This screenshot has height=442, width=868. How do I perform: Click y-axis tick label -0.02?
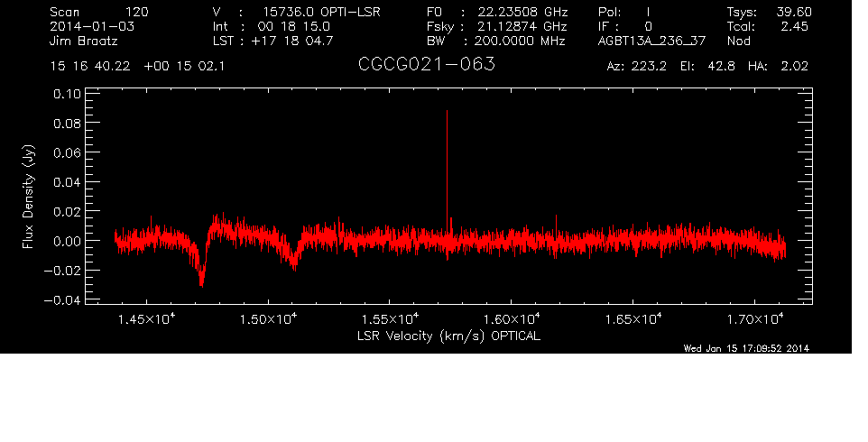(62, 271)
